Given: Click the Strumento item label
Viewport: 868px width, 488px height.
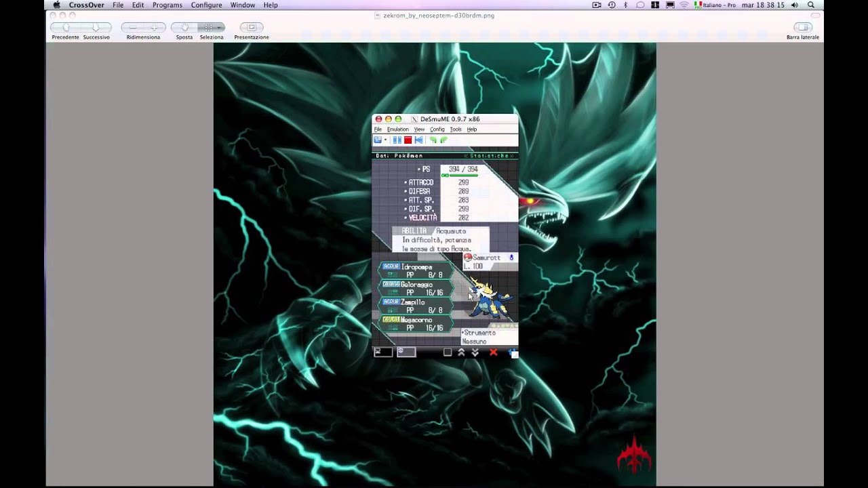Looking at the screenshot, I should (479, 333).
